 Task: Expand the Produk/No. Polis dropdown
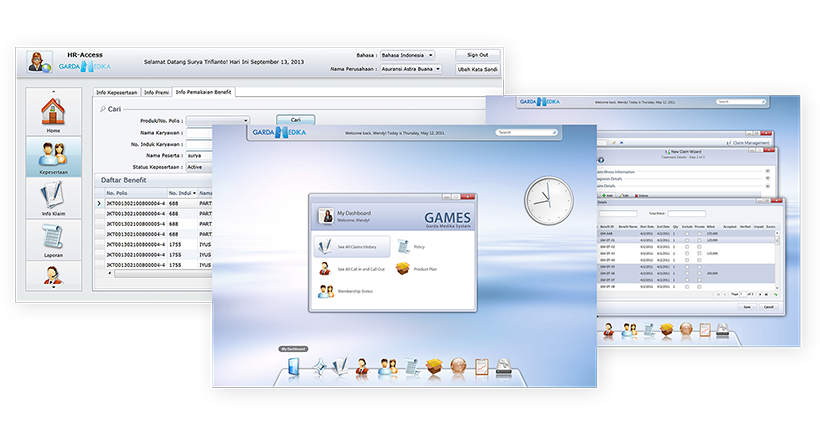click(x=231, y=121)
